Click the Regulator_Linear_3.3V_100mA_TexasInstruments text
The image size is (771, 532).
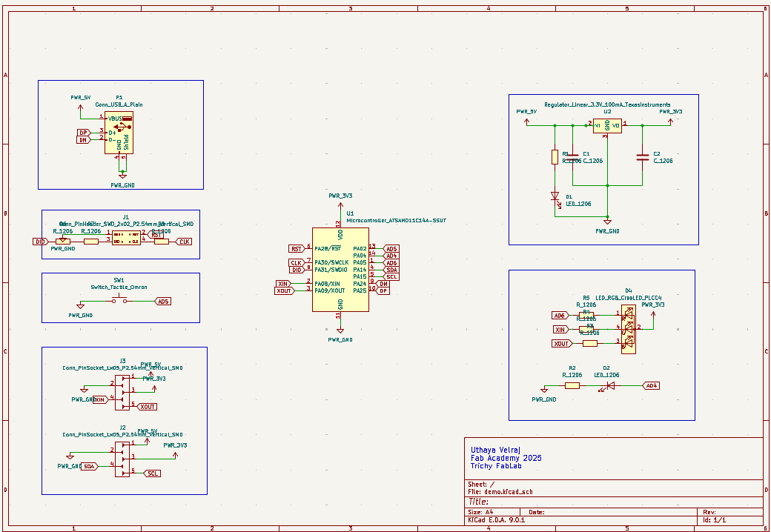pos(606,104)
